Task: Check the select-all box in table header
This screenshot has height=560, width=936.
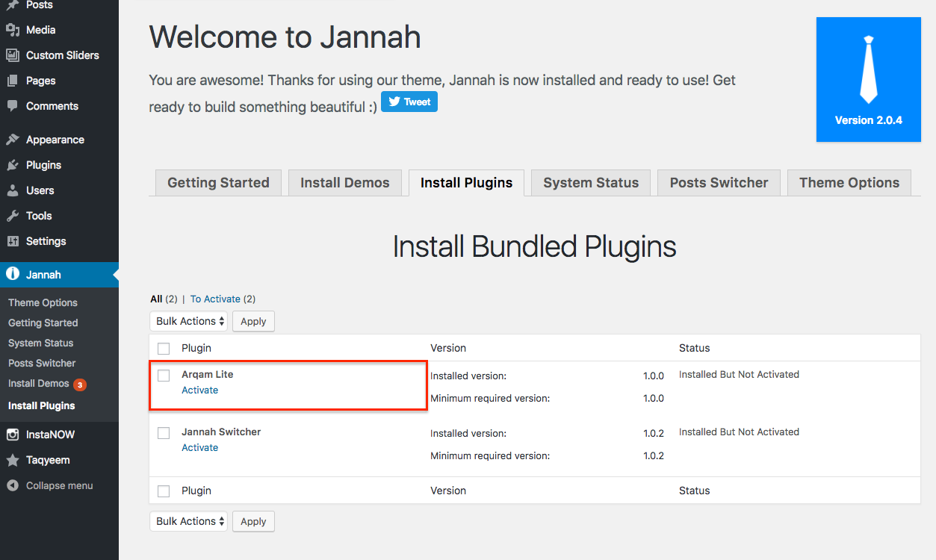Action: 164,348
